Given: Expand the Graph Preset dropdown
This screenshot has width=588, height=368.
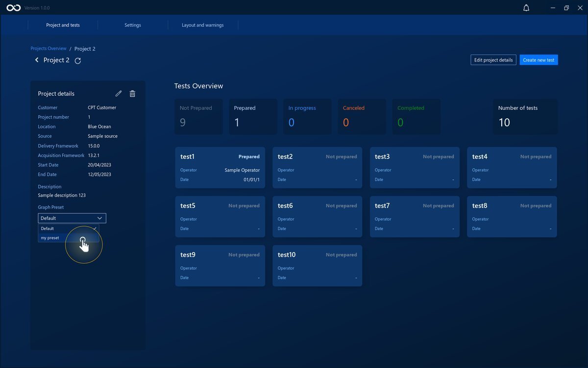Looking at the screenshot, I should coord(72,218).
